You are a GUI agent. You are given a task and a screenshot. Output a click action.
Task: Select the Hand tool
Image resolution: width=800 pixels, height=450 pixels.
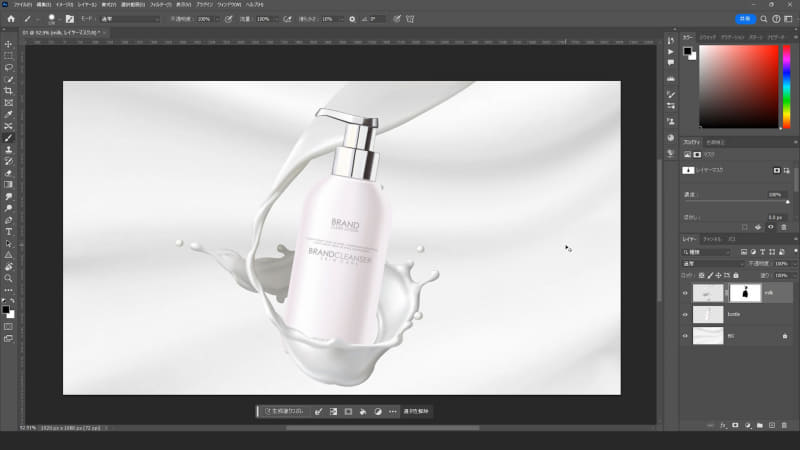point(9,267)
